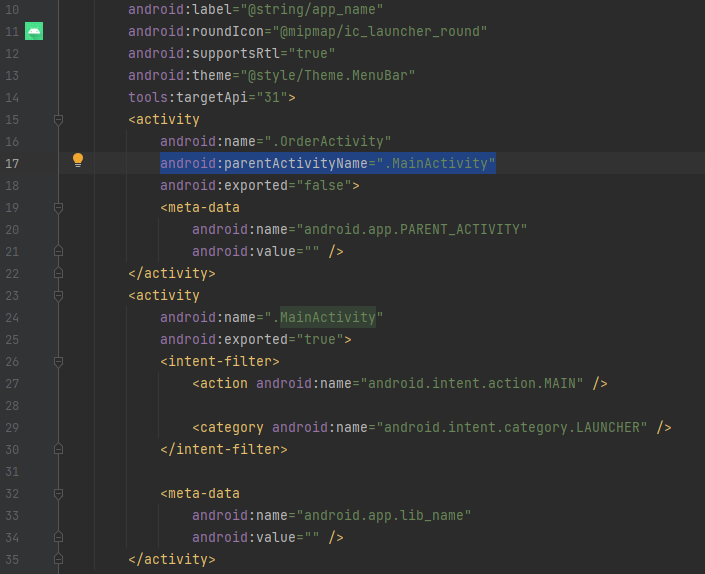Click fold end marker at line 30

click(58, 449)
